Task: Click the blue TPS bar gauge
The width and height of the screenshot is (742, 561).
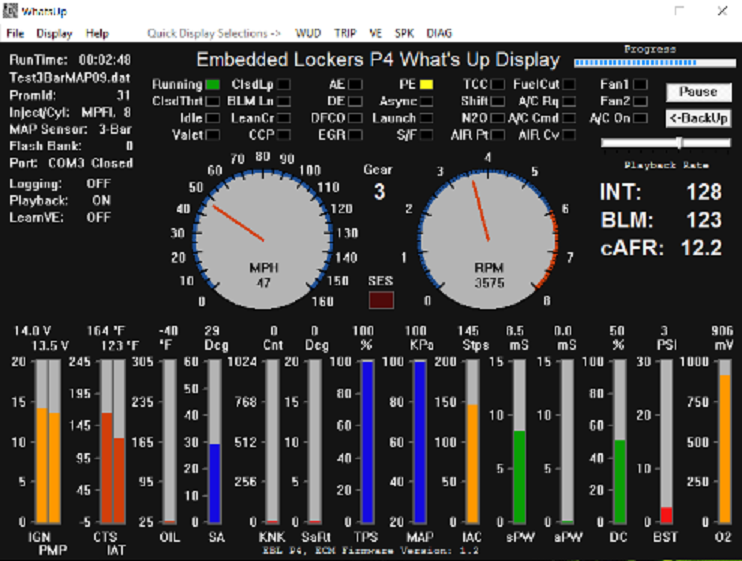Action: pos(367,442)
